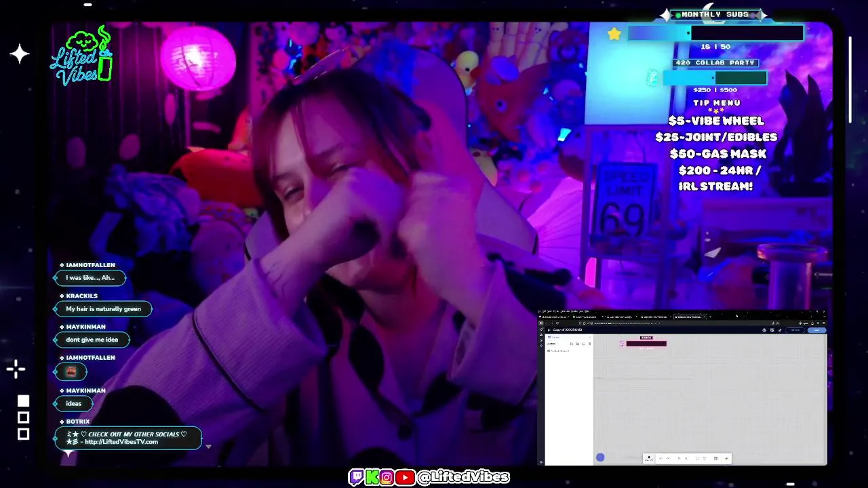Click the green Kick icon in the bottom bar

tap(372, 478)
